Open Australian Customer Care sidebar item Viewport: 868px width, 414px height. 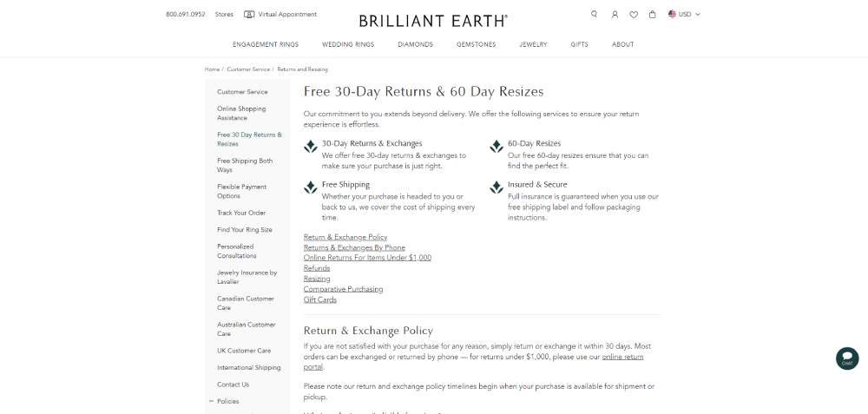[246, 329]
